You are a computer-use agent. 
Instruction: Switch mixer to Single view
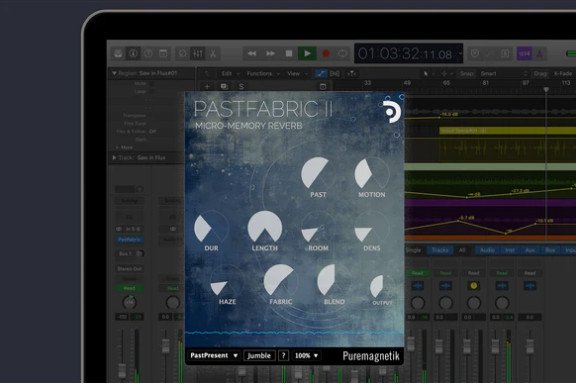coord(413,250)
